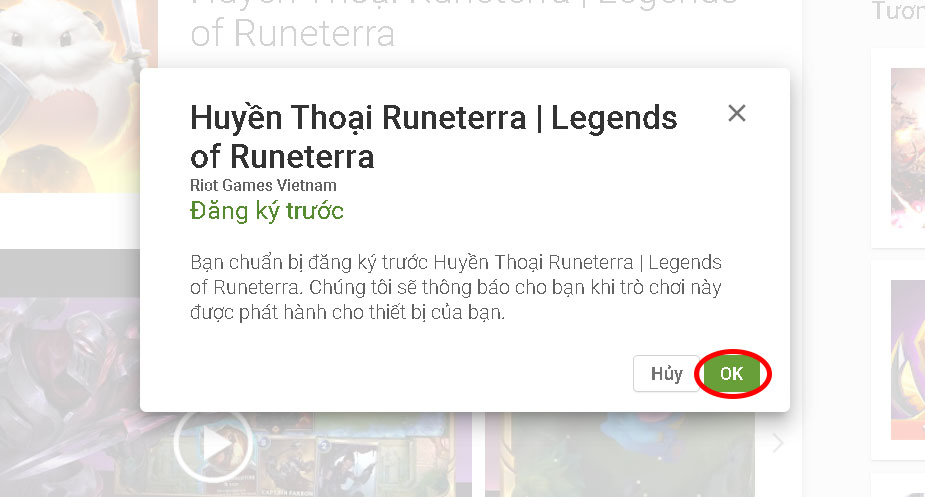Image resolution: width=925 pixels, height=497 pixels.
Task: Select the dialog title Huyền Thoại Runeterra
Action: click(434, 137)
